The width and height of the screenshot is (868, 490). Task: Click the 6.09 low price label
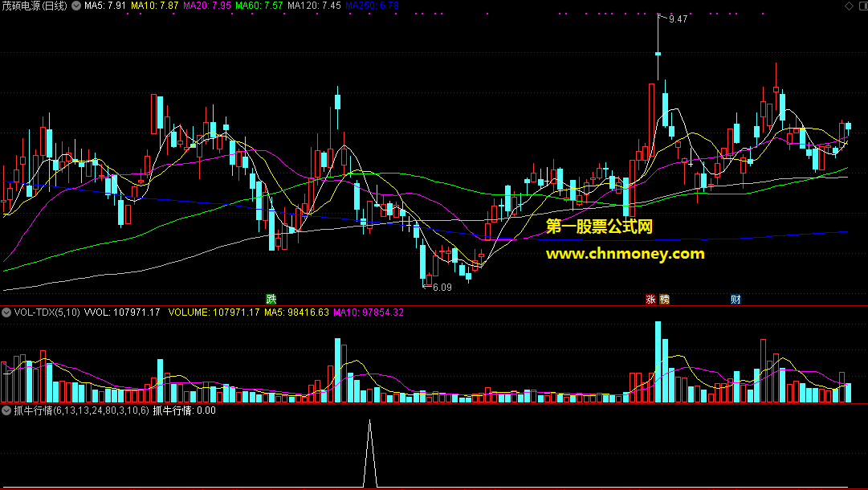442,288
